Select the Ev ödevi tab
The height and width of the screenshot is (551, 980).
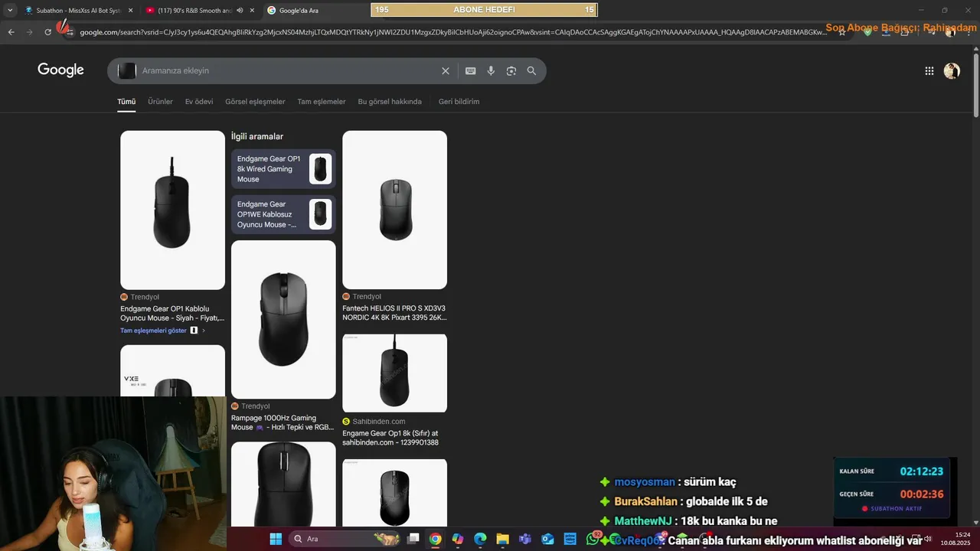click(199, 102)
